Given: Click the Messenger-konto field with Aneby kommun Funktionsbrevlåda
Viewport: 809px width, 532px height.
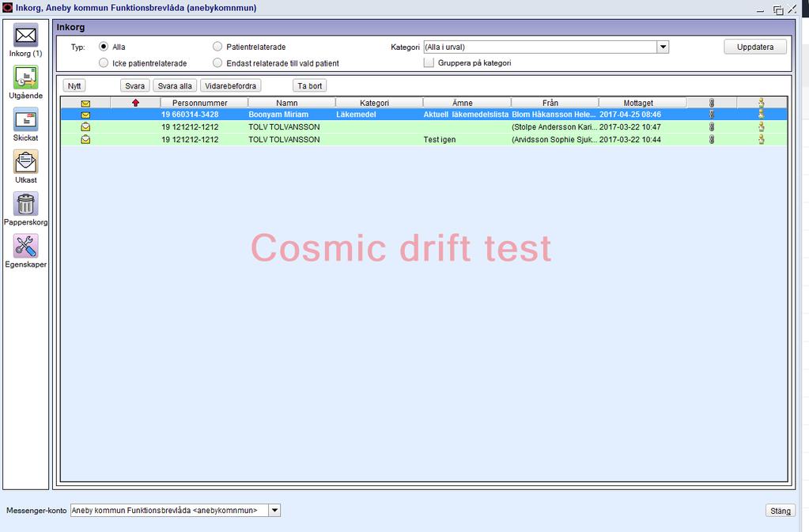Looking at the screenshot, I should (170, 511).
